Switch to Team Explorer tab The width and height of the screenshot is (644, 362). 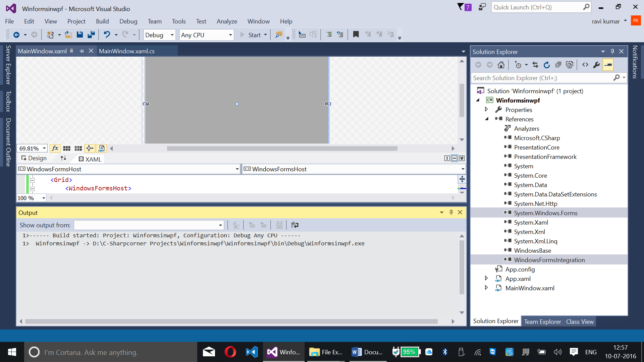(x=542, y=322)
